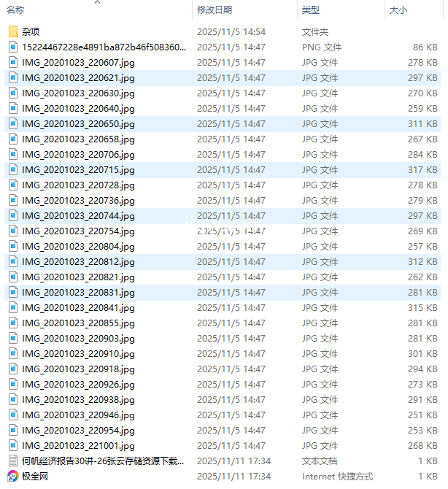Sort files by 名称 column header
448x489 pixels.
16,10
